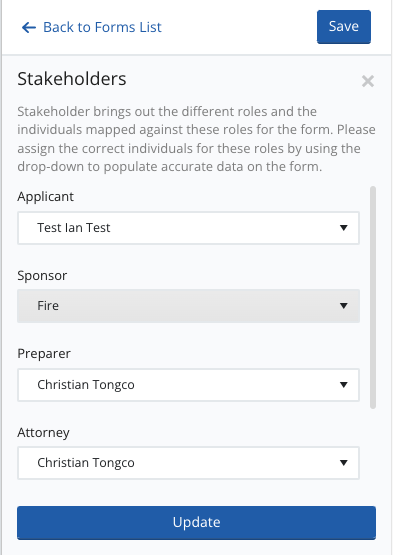The width and height of the screenshot is (393, 555).
Task: Open the Sponsor dropdown showing Fire
Action: pyautogui.click(x=188, y=306)
